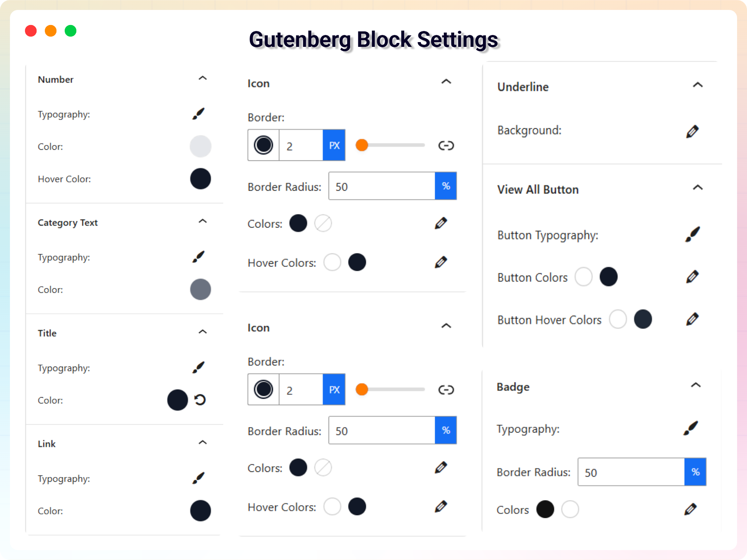The height and width of the screenshot is (560, 747).
Task: Collapse the View All Button section
Action: click(698, 188)
